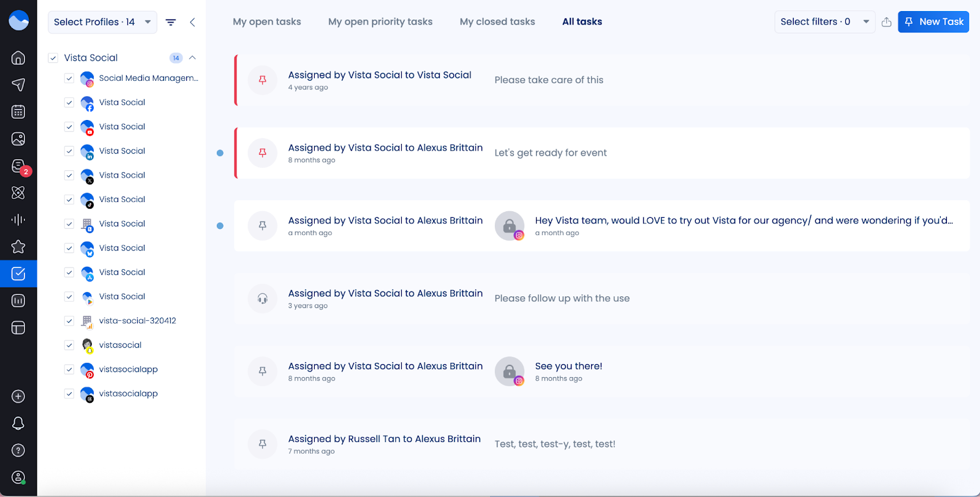Image resolution: width=980 pixels, height=497 pixels.
Task: Click the export share icon
Action: pyautogui.click(x=886, y=22)
